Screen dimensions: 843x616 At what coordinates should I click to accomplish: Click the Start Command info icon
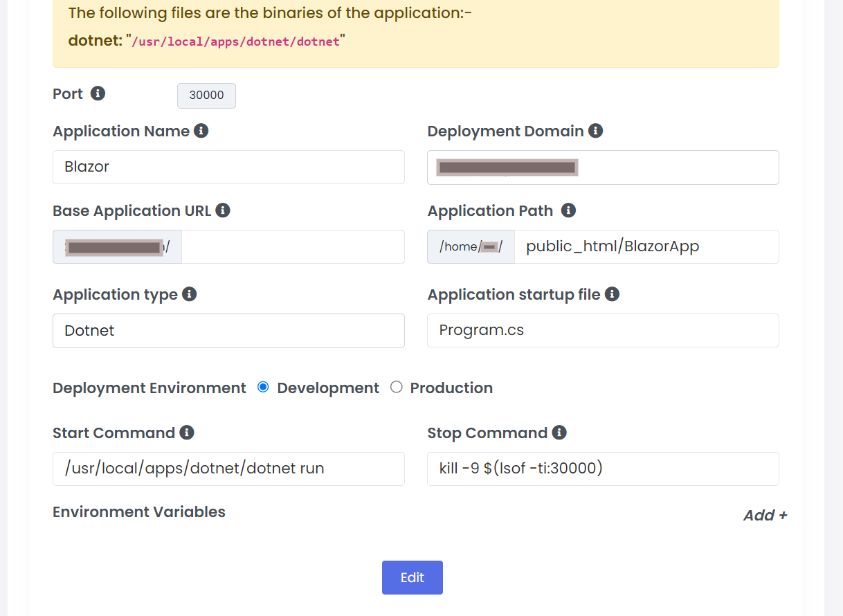pos(187,433)
